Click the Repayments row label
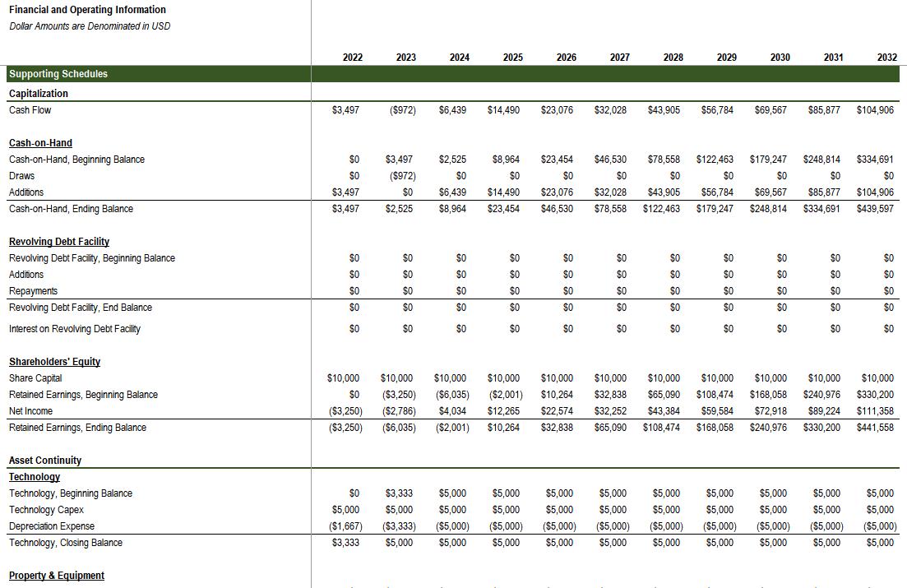Screen dimensions: 907x588 33,291
